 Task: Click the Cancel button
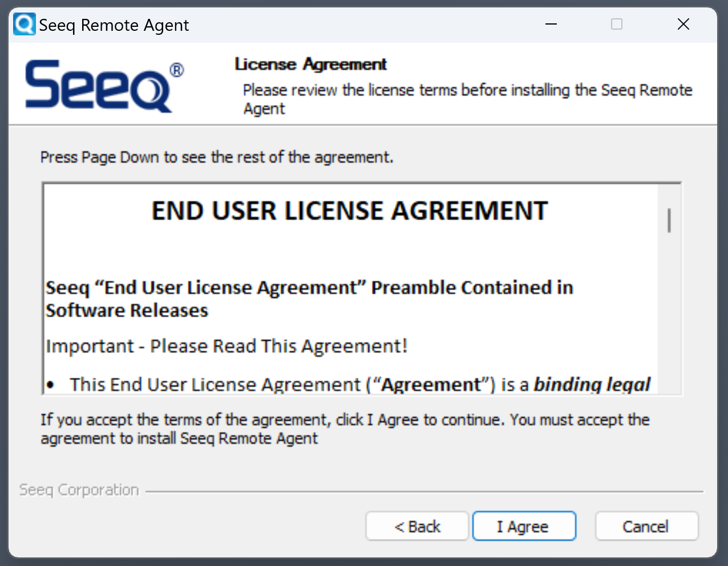pos(646,525)
